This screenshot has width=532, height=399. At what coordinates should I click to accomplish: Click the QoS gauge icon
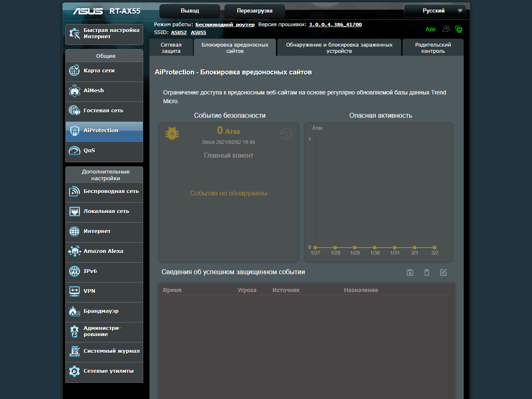tap(75, 151)
